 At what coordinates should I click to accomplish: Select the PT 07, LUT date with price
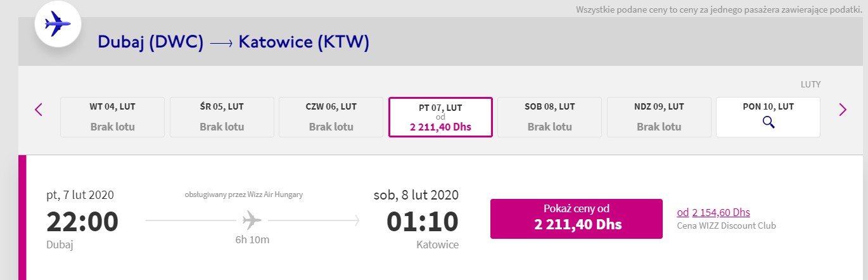coord(440,117)
